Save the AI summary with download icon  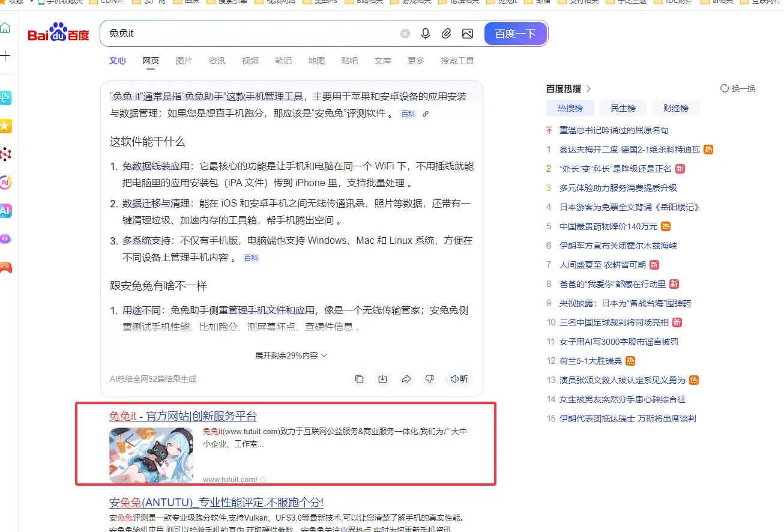tap(382, 379)
